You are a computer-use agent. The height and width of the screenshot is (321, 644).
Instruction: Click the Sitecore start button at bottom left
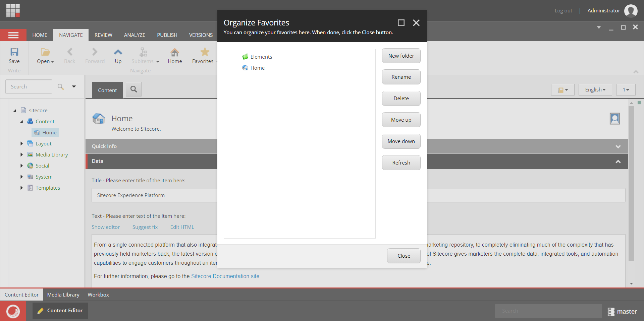(x=13, y=311)
